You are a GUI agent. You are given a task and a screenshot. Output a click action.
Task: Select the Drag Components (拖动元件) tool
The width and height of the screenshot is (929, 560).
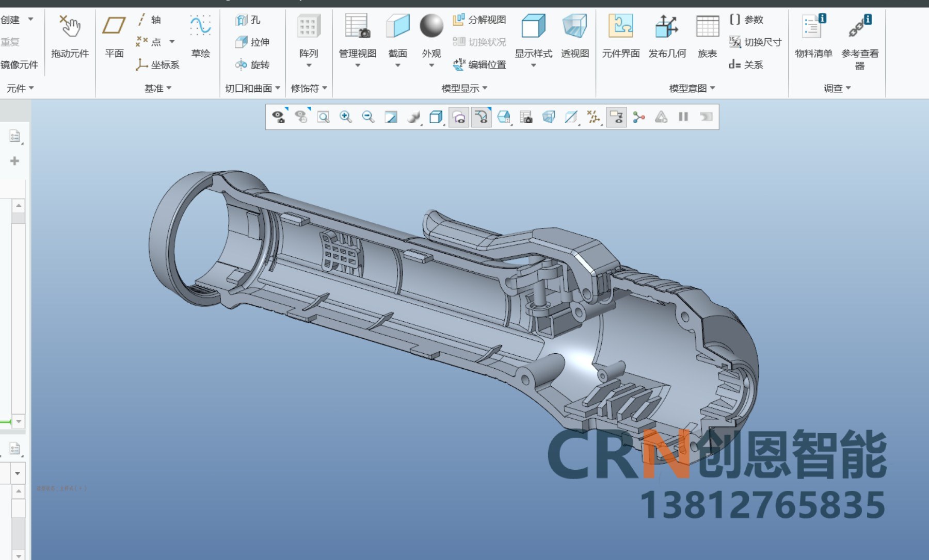(x=70, y=36)
